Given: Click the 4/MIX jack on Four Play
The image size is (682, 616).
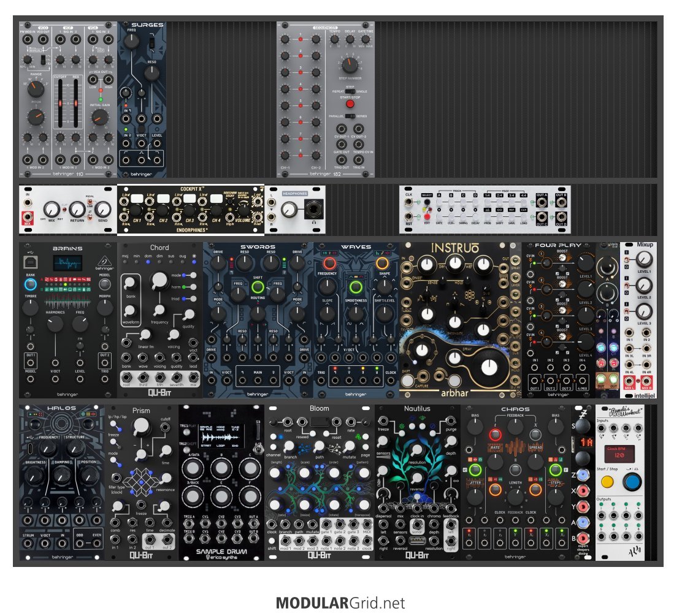Looking at the screenshot, I should coord(582,381).
